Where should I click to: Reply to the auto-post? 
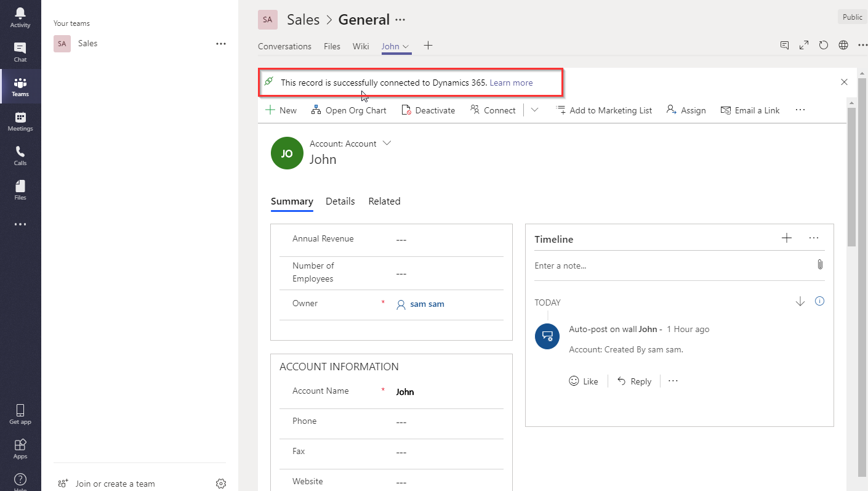click(634, 381)
